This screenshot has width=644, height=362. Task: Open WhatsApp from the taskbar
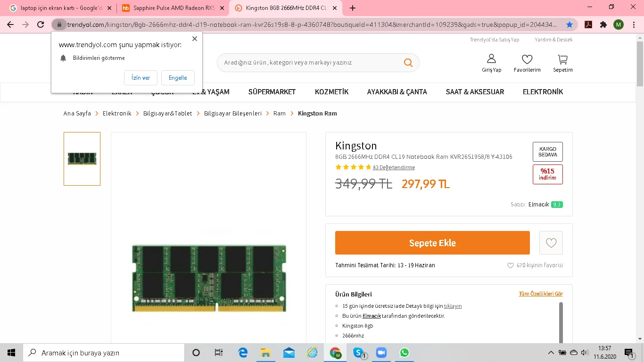404,353
